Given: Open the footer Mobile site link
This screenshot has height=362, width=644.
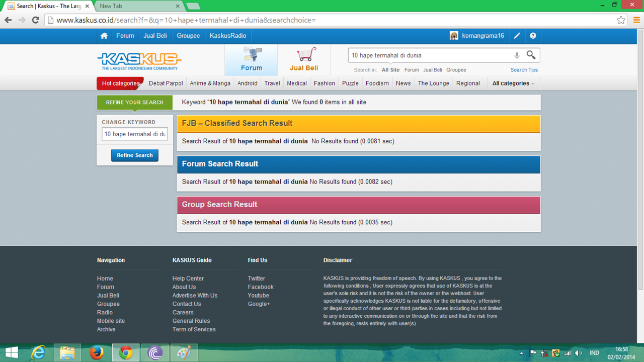Looking at the screenshot, I should coord(111,321).
